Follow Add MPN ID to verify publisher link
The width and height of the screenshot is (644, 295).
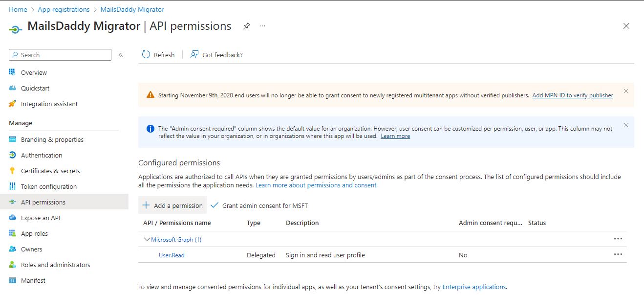573,95
